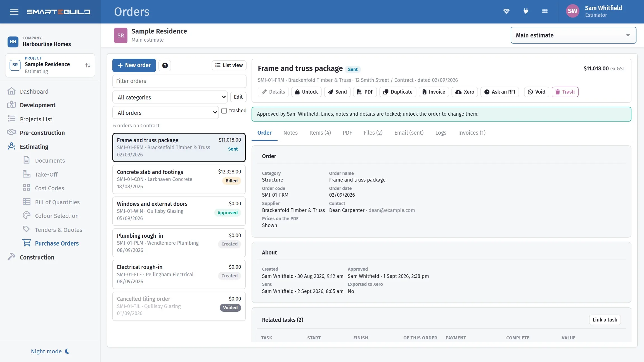
Task: Open the apps grid icon
Action: point(545,11)
